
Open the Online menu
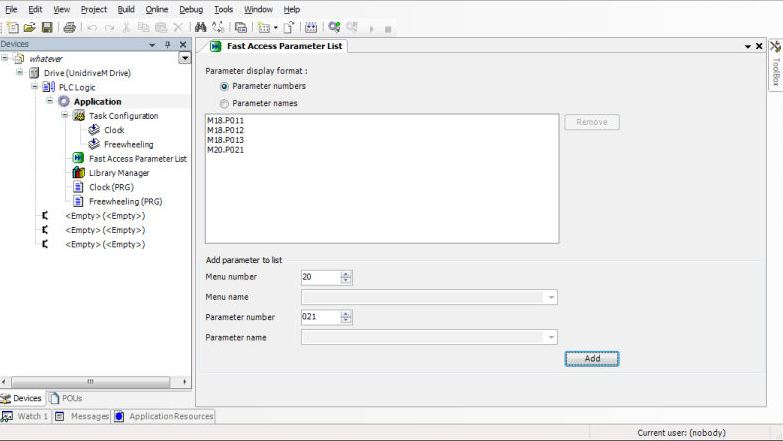tap(157, 9)
